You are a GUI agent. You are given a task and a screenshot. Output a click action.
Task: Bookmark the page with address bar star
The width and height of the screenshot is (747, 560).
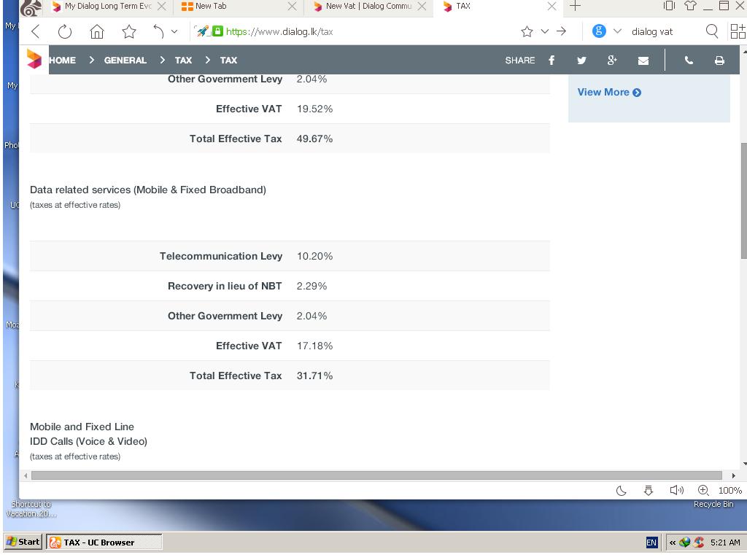coord(527,31)
